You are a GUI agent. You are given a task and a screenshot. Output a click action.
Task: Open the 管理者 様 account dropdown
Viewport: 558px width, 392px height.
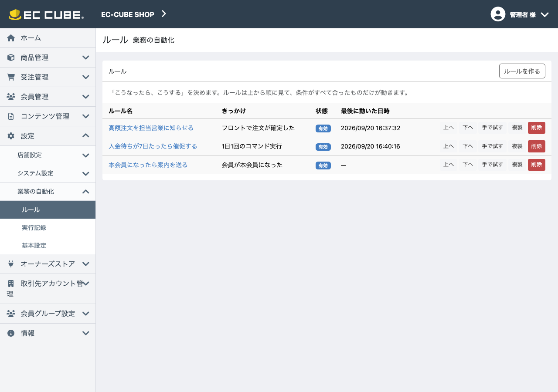(520, 14)
